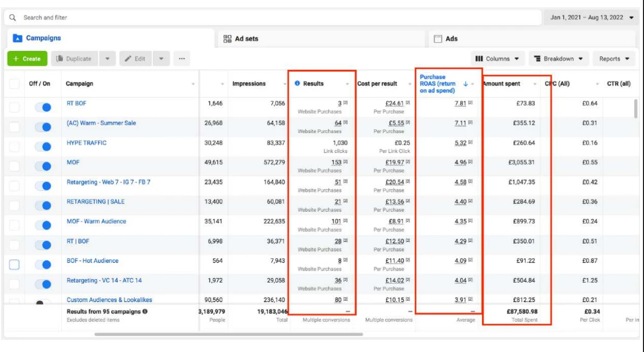Image resolution: width=644 pixels, height=352 pixels.
Task: Click the Purchase ROAS sort arrow
Action: coord(465,84)
